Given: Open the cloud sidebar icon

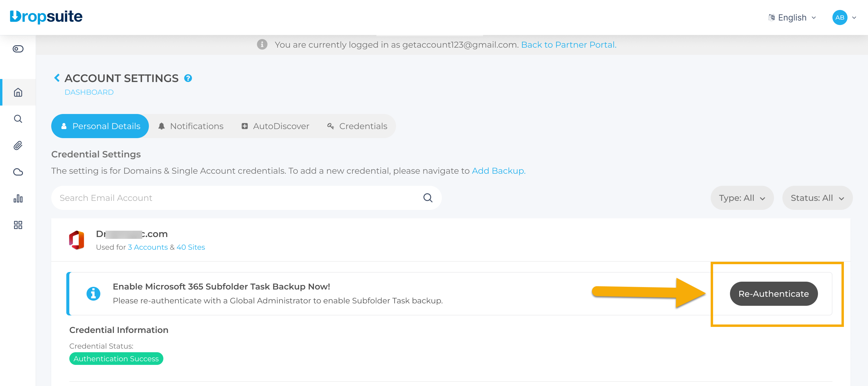Looking at the screenshot, I should click(18, 172).
